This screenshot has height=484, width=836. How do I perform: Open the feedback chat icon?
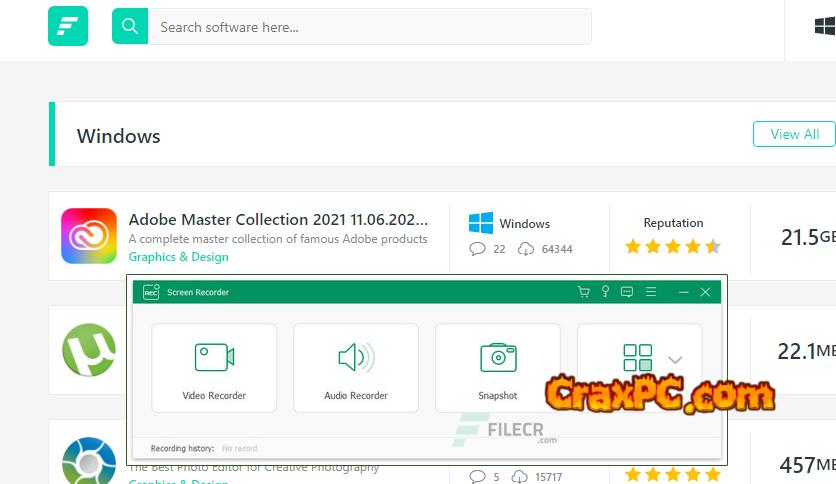pyautogui.click(x=627, y=292)
